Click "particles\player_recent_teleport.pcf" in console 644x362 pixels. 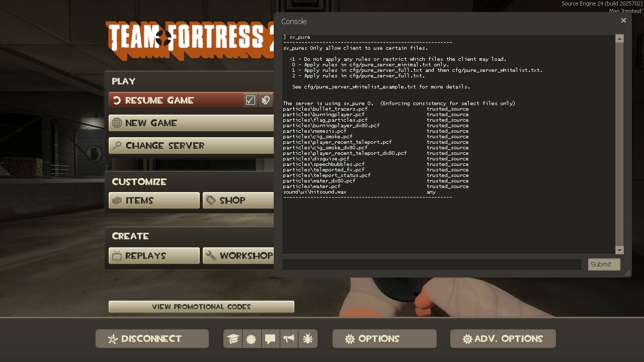337,142
